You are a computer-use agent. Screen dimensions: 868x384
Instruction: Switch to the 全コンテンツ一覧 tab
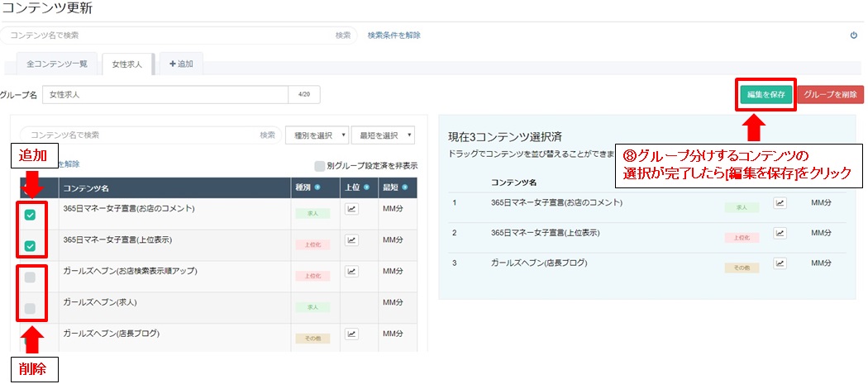57,64
